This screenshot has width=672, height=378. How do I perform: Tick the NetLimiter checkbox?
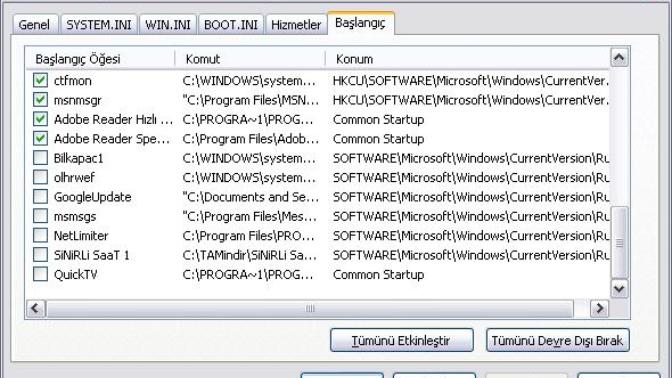point(40,235)
